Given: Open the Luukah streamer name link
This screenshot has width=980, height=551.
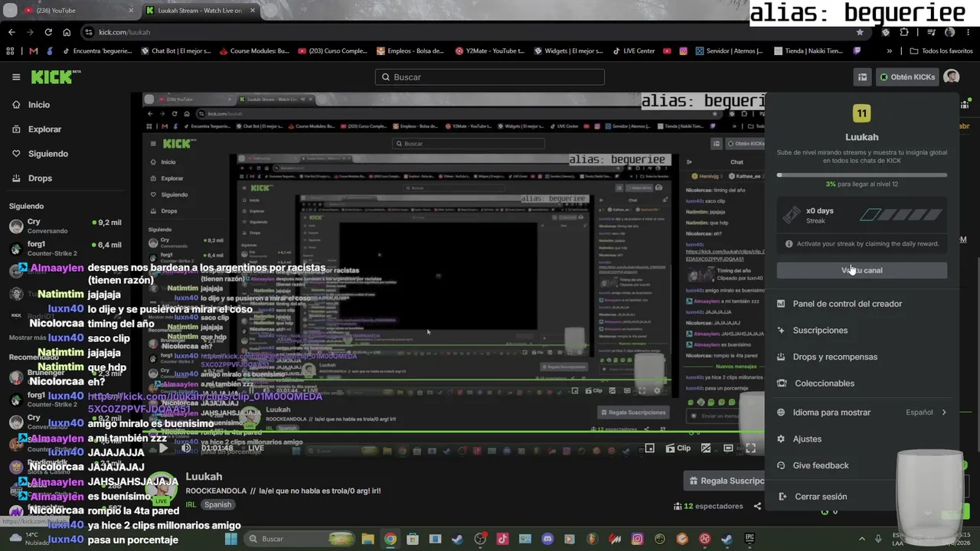Looking at the screenshot, I should pos(204,476).
